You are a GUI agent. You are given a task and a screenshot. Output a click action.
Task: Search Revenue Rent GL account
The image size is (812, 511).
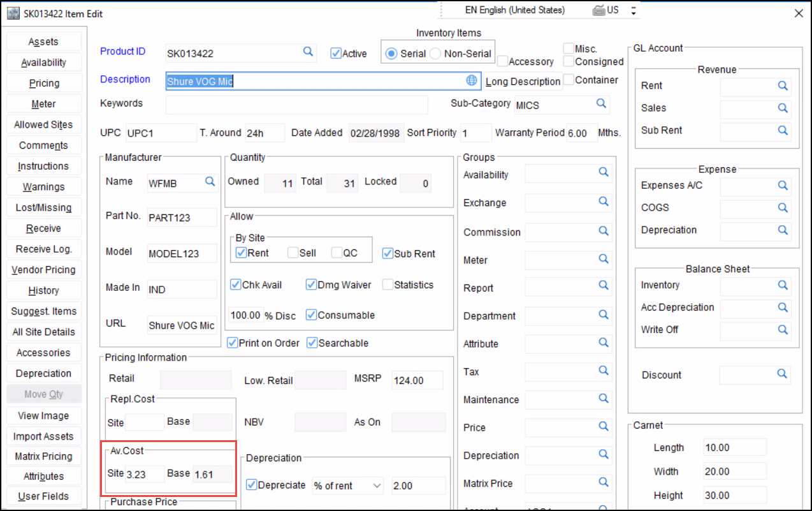[x=783, y=86]
